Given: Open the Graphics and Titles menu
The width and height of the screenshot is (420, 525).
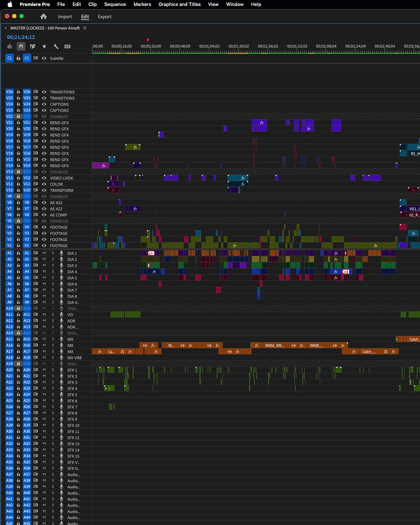Looking at the screenshot, I should (x=179, y=4).
